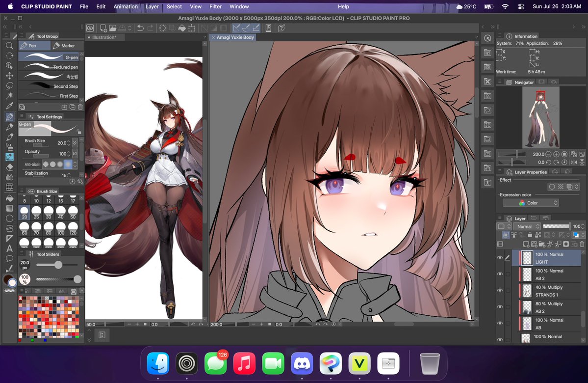Open the Normal blending mode dropdown
588x383 pixels.
point(527,226)
